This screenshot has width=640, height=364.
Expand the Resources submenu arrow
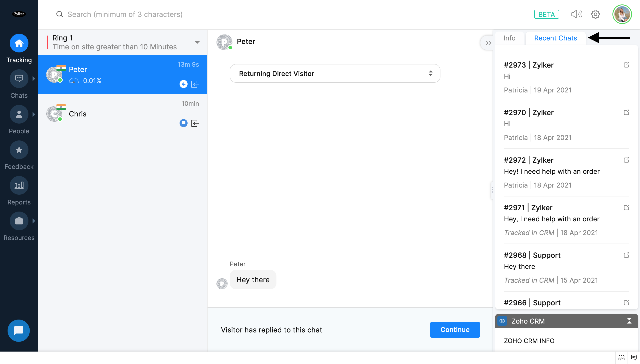click(34, 221)
